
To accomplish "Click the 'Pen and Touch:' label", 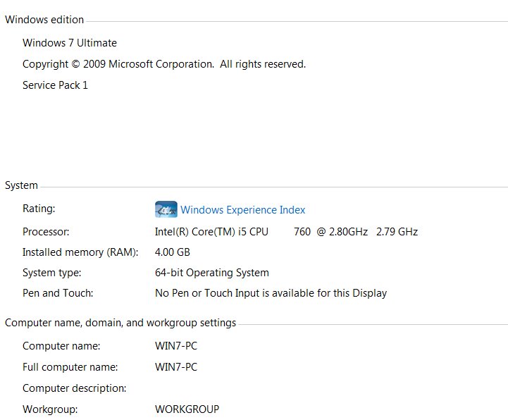I will (x=58, y=293).
